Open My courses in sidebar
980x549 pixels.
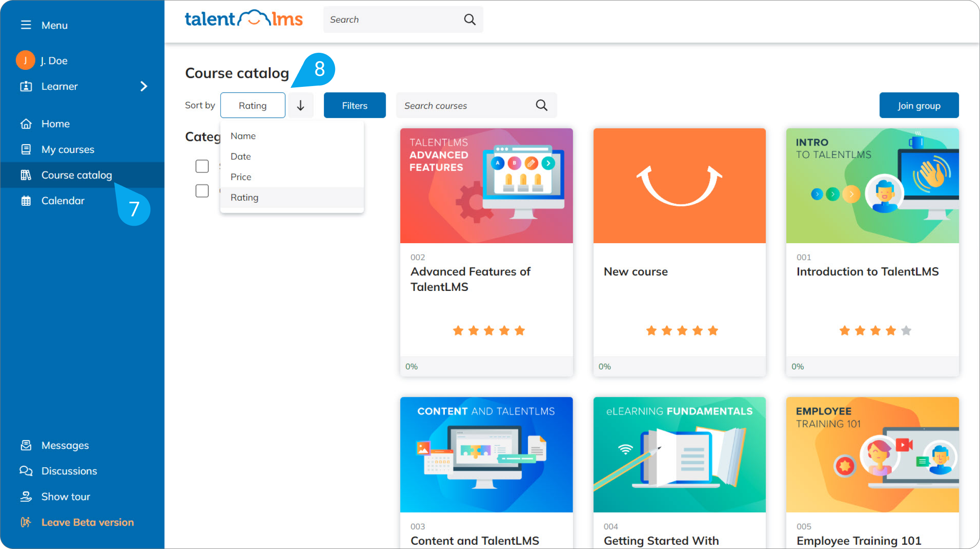(82, 149)
